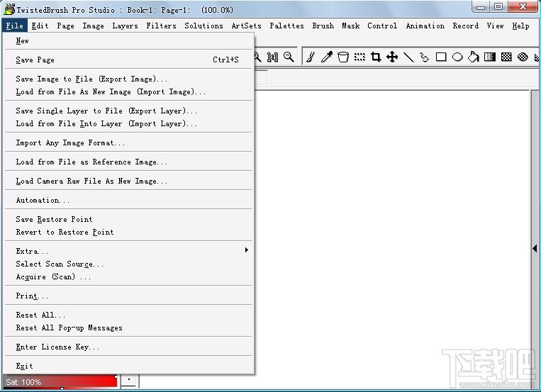This screenshot has height=392, width=541.
Task: Open the View menu
Action: 495,26
